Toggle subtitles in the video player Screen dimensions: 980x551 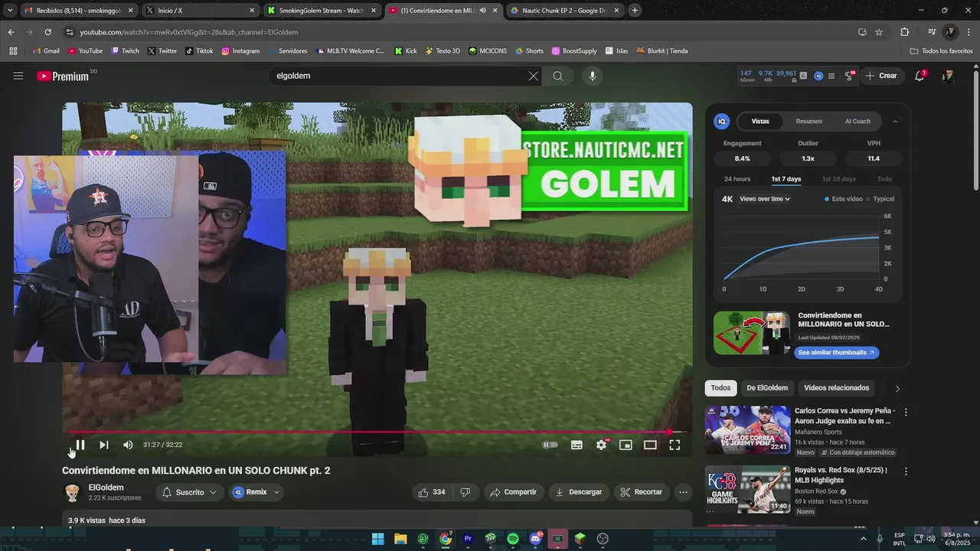577,445
